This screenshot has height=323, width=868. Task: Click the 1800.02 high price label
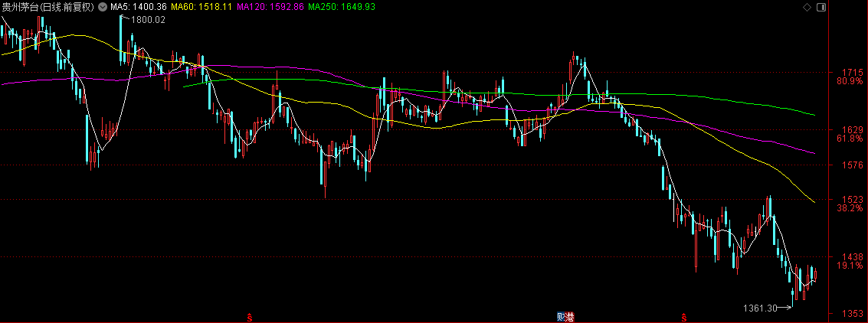148,20
